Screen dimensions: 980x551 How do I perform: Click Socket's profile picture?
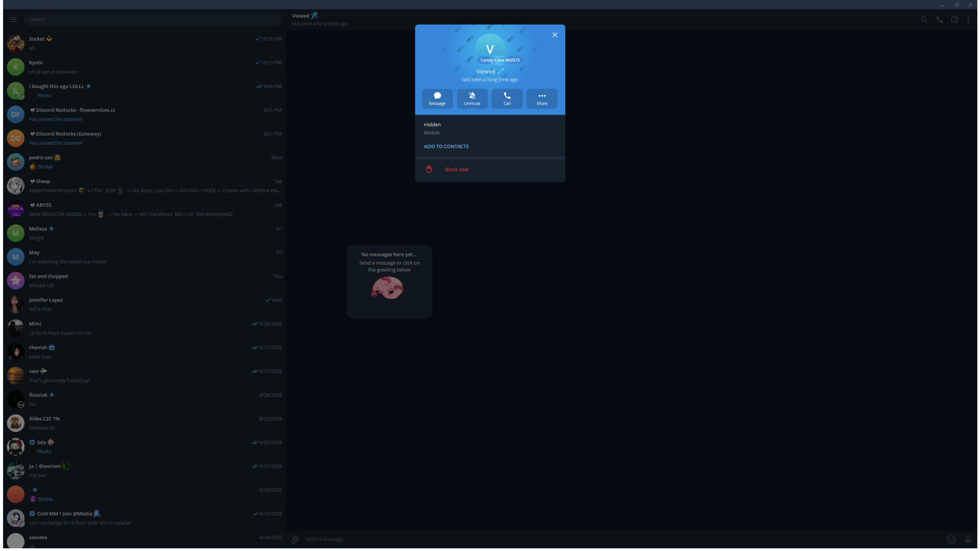coord(15,43)
